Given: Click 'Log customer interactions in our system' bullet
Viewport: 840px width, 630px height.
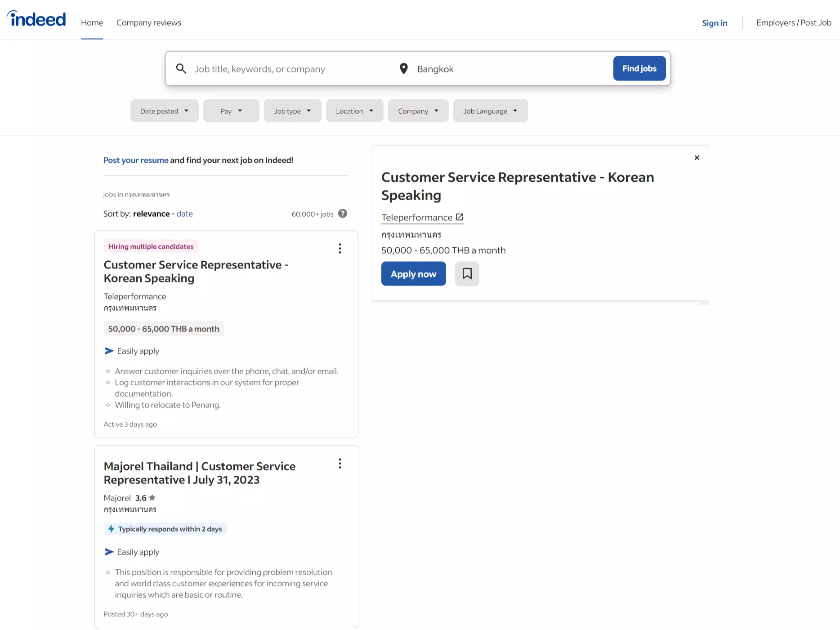Looking at the screenshot, I should pyautogui.click(x=207, y=388).
